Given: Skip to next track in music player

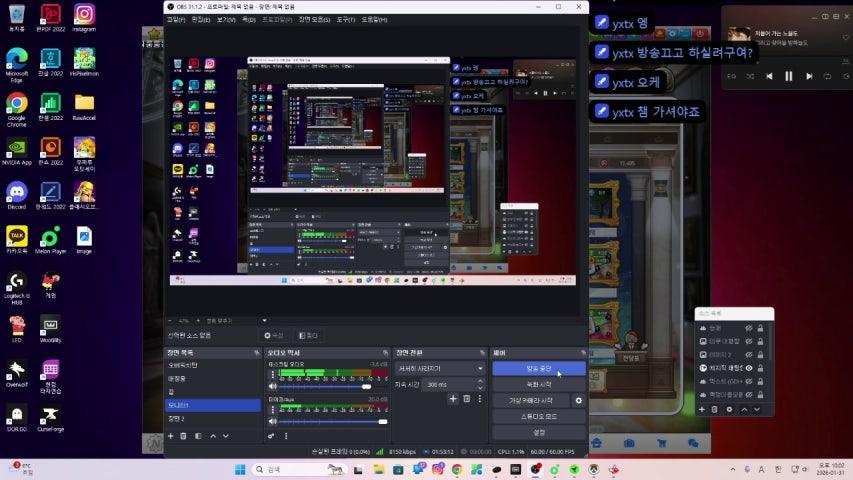Looking at the screenshot, I should pyautogui.click(x=809, y=76).
